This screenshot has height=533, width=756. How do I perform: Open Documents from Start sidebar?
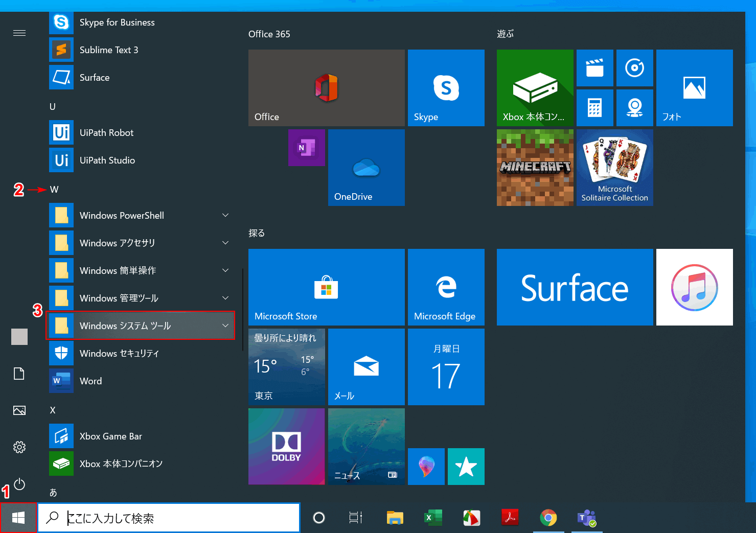tap(19, 374)
